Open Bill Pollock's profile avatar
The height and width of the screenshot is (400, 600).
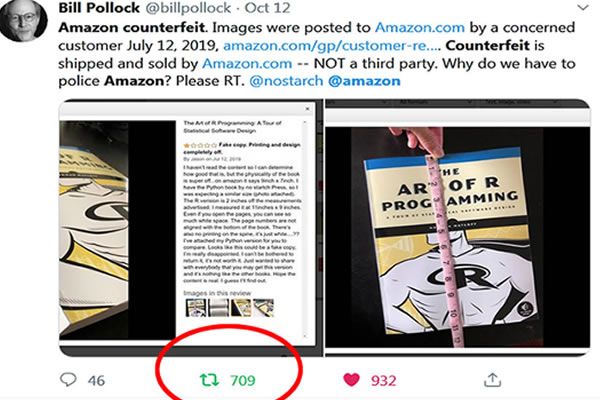point(22,20)
